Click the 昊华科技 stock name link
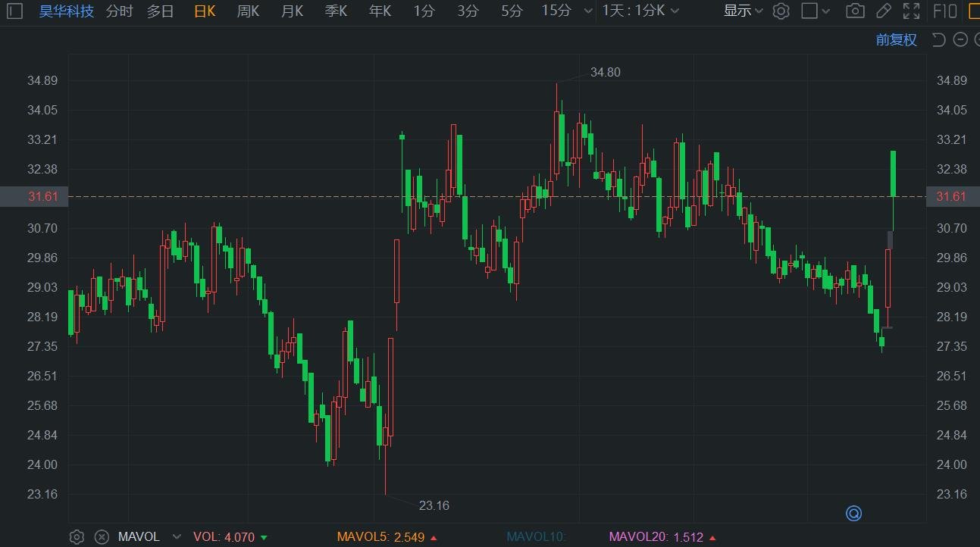 67,11
